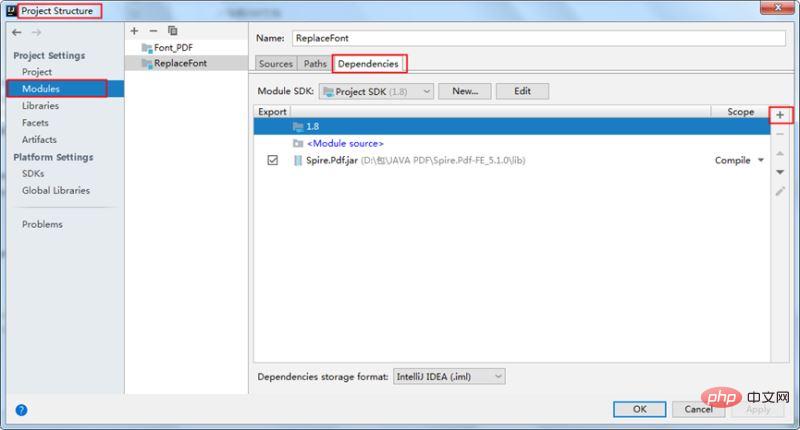Move dependency up in the list

coord(780,153)
